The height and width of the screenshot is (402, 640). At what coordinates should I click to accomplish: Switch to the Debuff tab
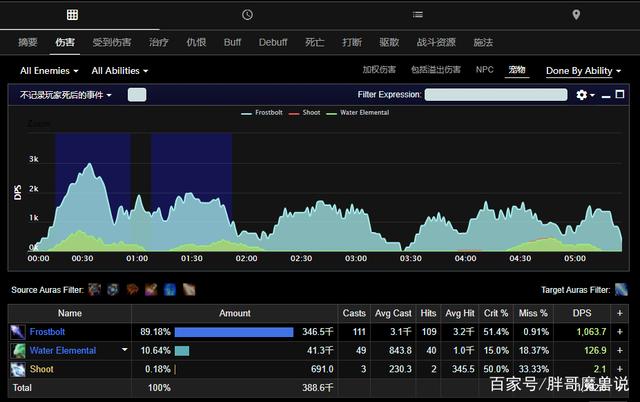[273, 42]
